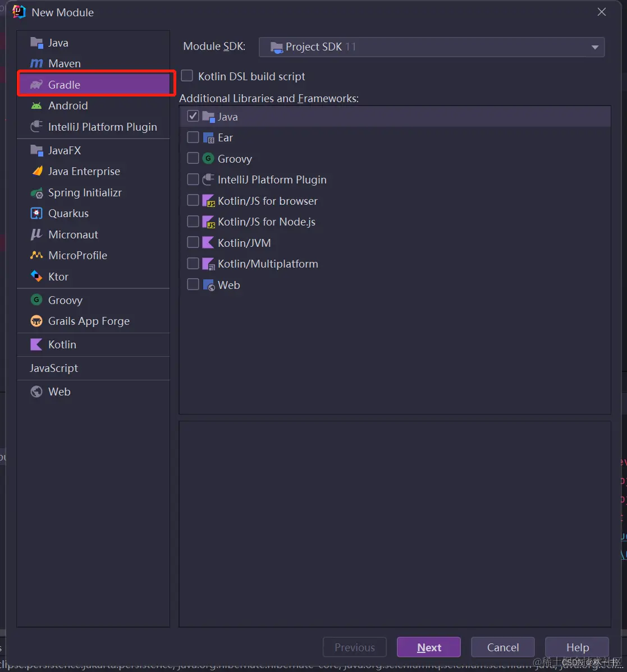
Task: Click the Kotlin/JS for Node.js icon
Action: pyautogui.click(x=208, y=222)
